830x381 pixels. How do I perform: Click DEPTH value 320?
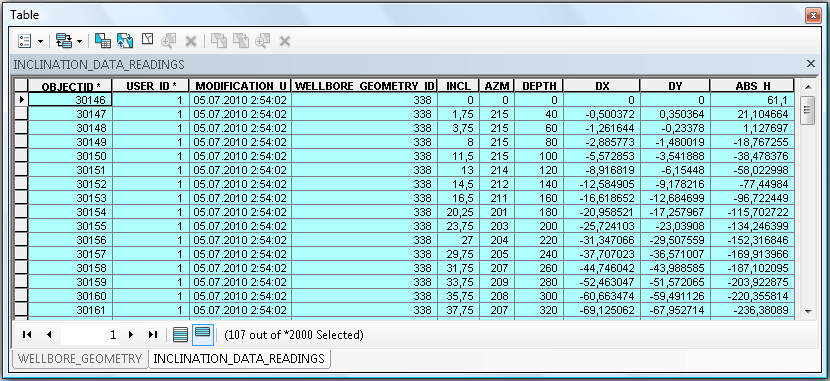[539, 310]
